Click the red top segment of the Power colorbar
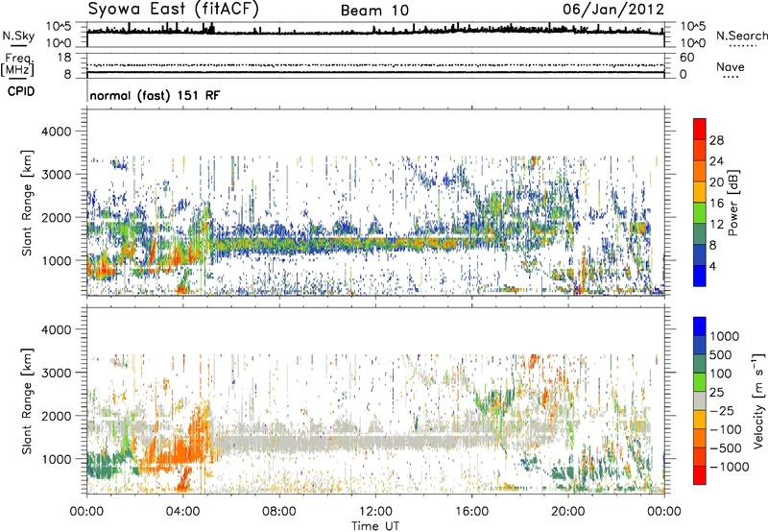The image size is (768, 532). pos(700,129)
